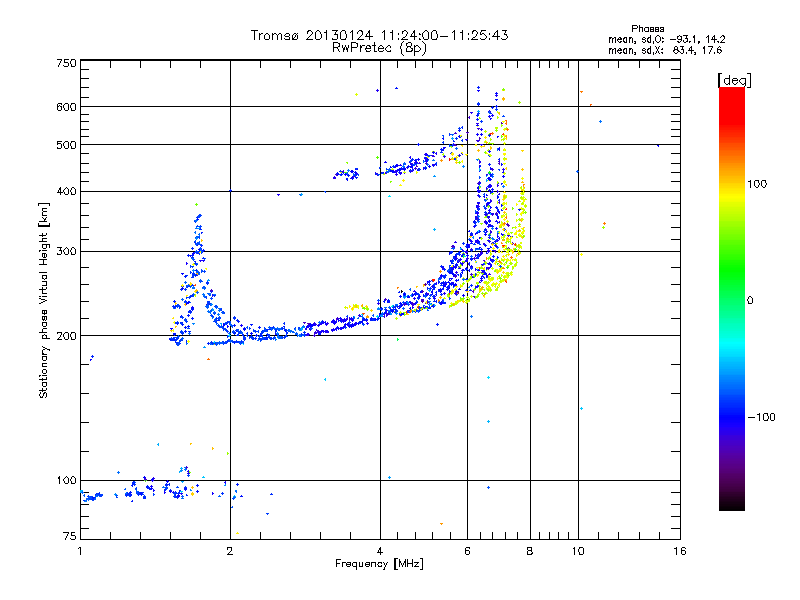Screen dimensions: 800x600
Task: Click the 'mean, sd,O: -93.1, 14.2' line
Action: [666, 39]
